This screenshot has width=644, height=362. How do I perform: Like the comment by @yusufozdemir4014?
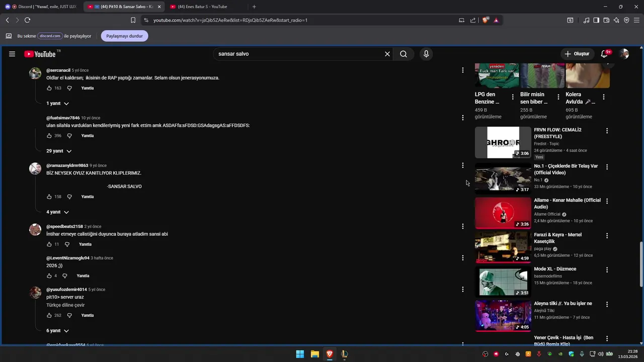[x=49, y=316]
